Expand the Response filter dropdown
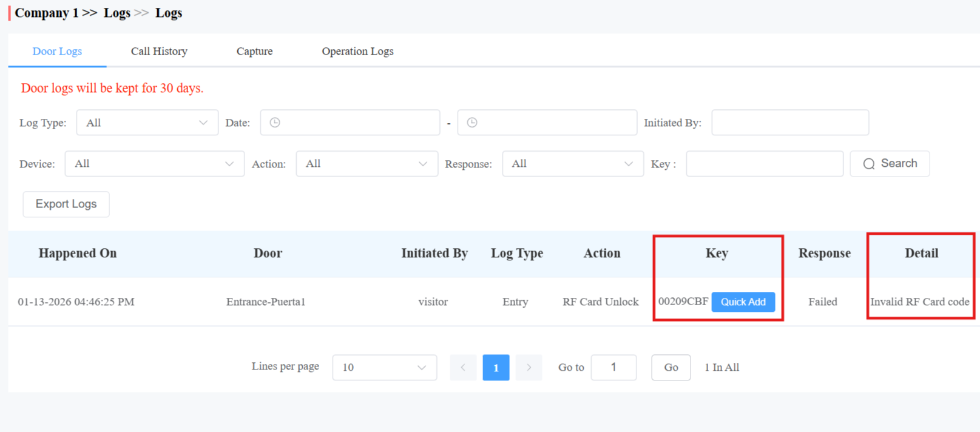Image resolution: width=980 pixels, height=432 pixels. [573, 164]
